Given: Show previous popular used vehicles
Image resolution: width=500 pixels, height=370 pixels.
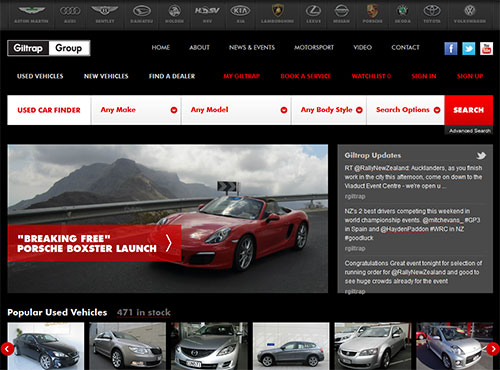Looking at the screenshot, I should tap(7, 349).
